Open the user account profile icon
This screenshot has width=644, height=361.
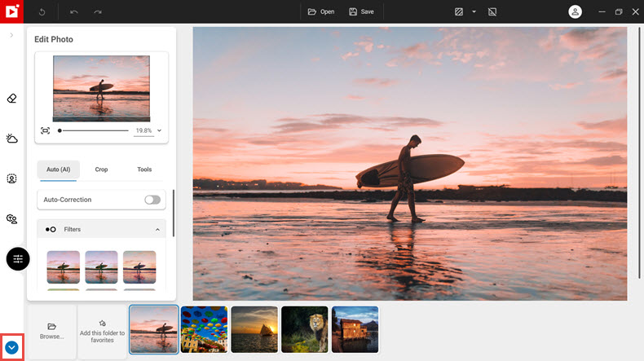[575, 11]
